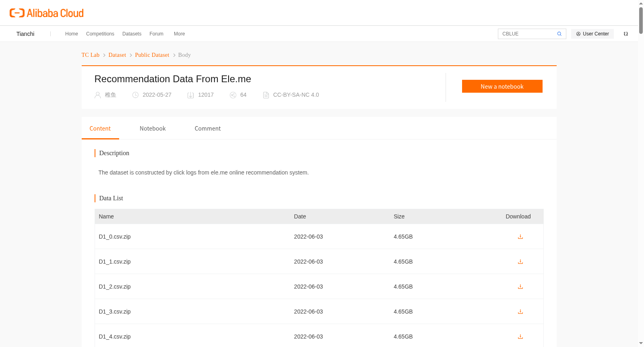Click the dataset description sentence
This screenshot has width=644, height=347.
coord(204,172)
